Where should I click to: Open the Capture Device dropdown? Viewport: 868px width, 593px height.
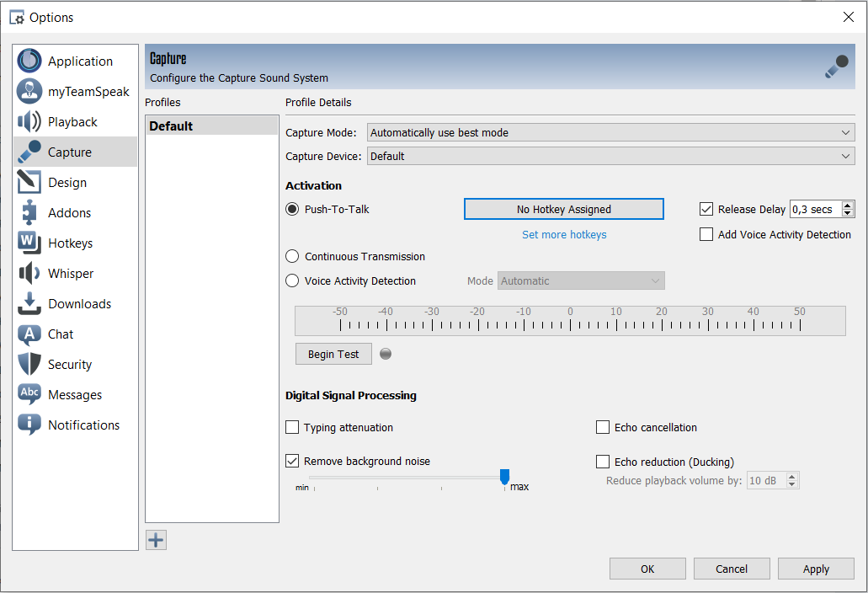pos(610,156)
